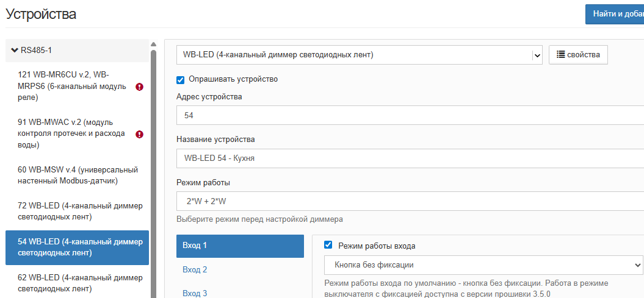The image size is (644, 298).
Task: Click the Найти и добавить button
Action: [x=615, y=14]
